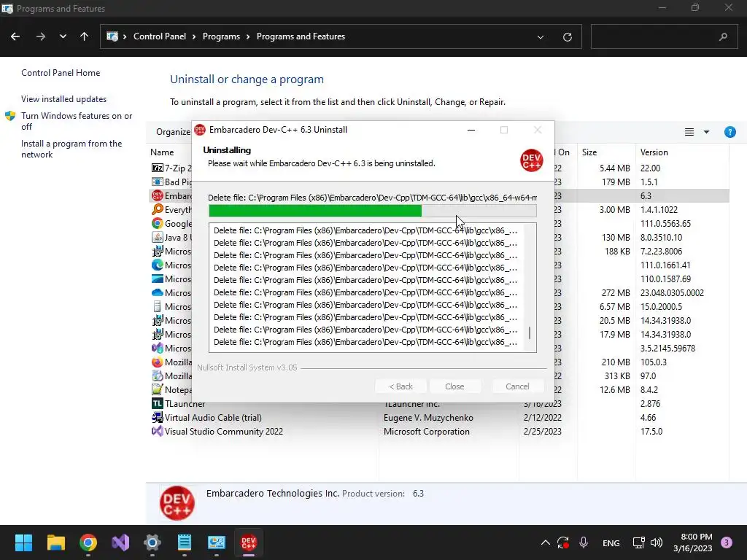The height and width of the screenshot is (560, 747).
Task: Click the forward navigation arrow
Action: (x=41, y=36)
